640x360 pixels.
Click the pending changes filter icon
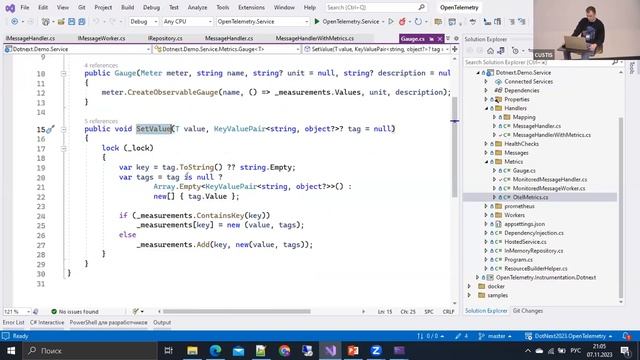click(x=516, y=51)
